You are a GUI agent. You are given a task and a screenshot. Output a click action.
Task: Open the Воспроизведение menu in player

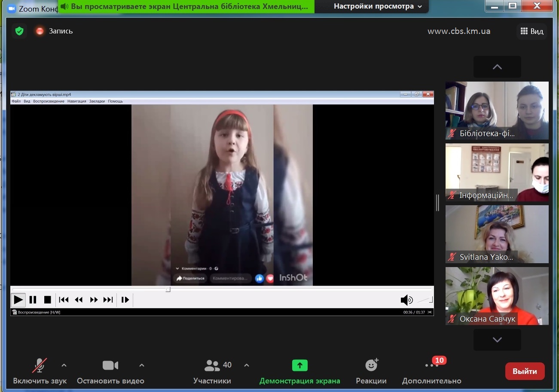(49, 101)
